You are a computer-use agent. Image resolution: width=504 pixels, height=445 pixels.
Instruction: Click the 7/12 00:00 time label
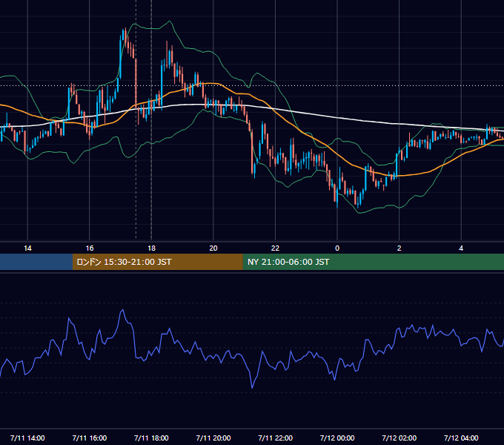tap(337, 438)
